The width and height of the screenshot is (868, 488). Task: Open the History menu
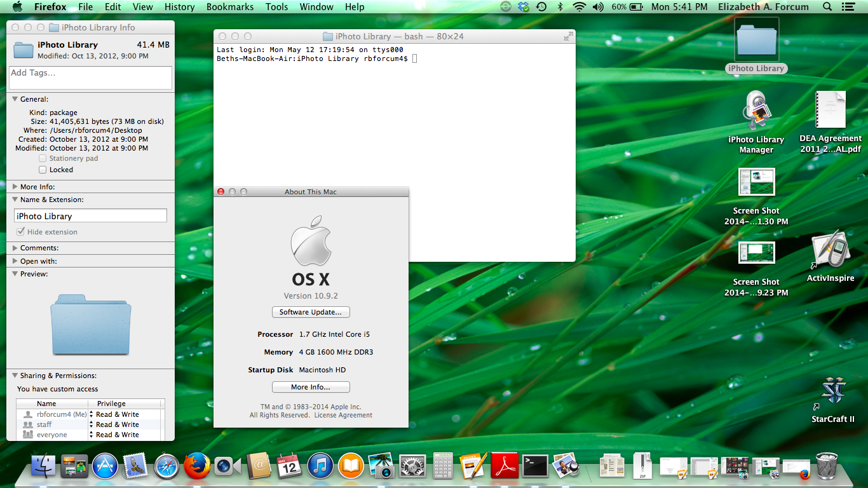180,7
